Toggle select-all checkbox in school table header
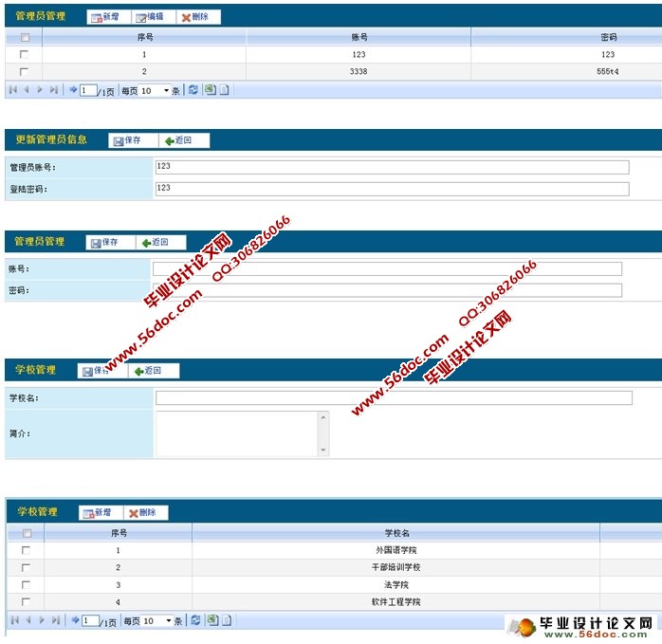Screen dimensions: 662x644 [x=26, y=533]
